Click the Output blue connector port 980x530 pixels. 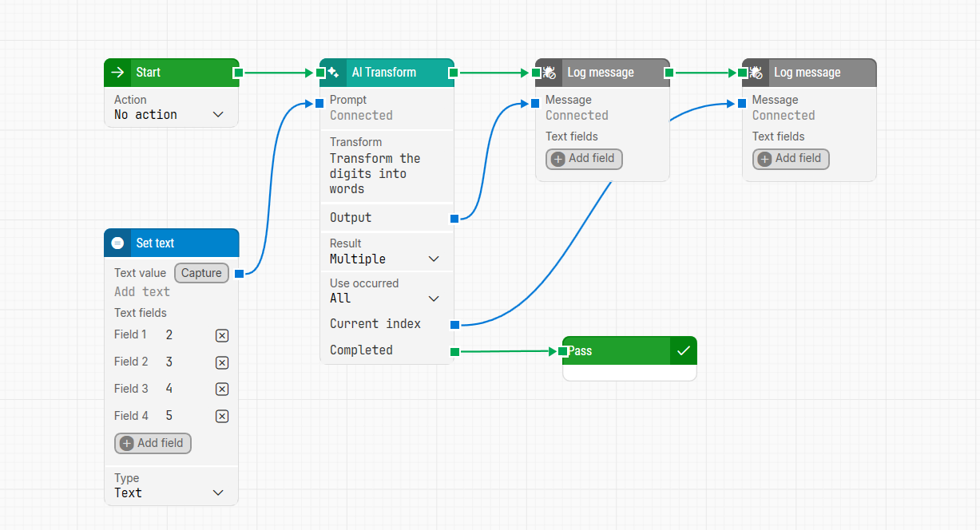(x=454, y=218)
